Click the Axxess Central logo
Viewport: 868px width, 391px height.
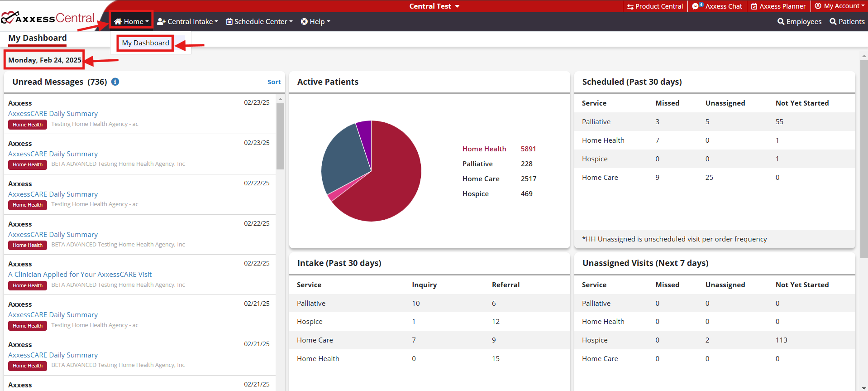(x=48, y=18)
